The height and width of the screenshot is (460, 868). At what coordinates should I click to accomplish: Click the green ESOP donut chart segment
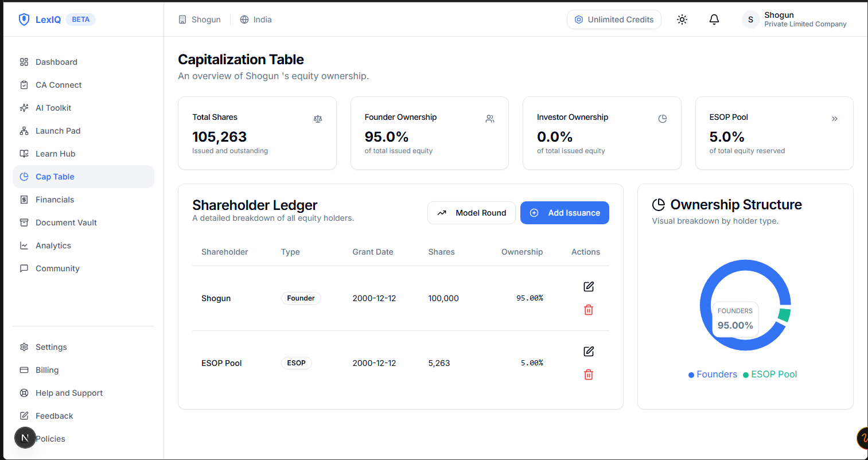tap(784, 315)
